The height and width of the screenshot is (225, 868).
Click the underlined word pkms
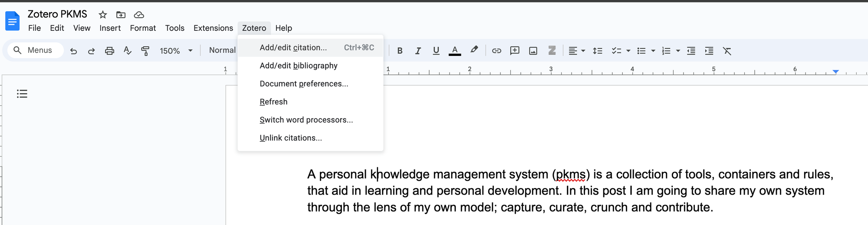coord(571,174)
